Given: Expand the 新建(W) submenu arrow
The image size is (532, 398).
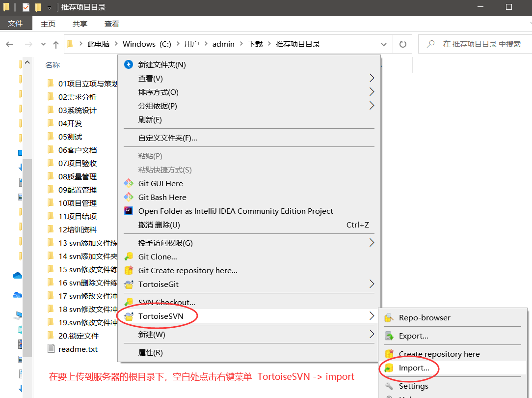Looking at the screenshot, I should tap(372, 334).
